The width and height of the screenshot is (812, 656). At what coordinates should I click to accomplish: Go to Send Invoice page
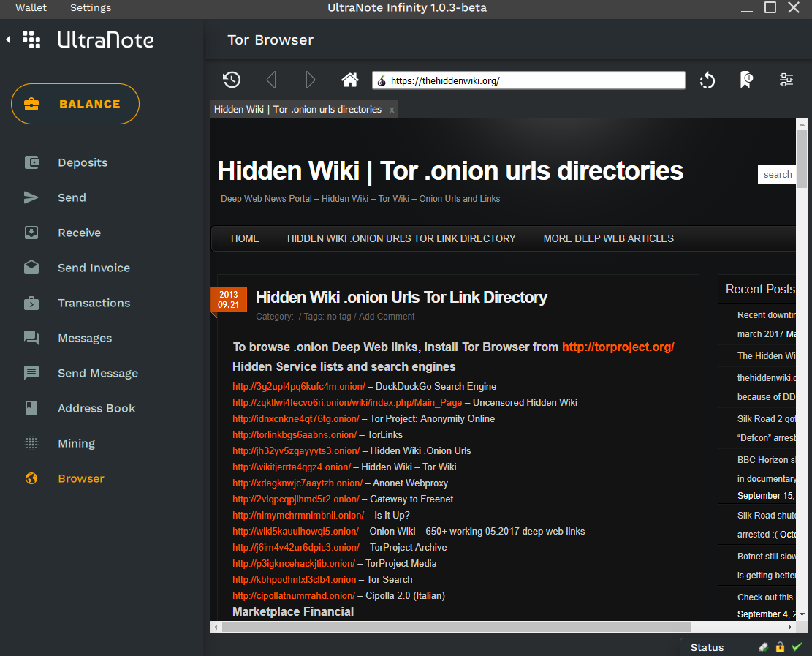94,268
